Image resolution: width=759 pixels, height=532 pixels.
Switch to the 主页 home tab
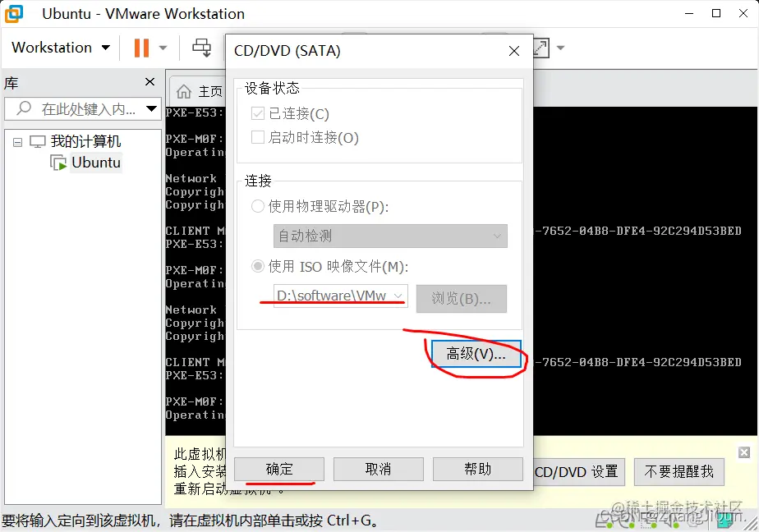(200, 91)
